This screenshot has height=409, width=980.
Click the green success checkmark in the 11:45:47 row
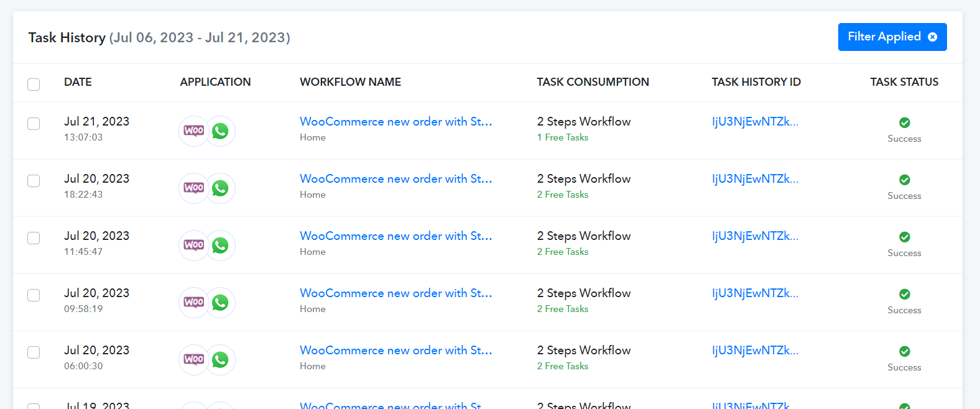click(905, 237)
